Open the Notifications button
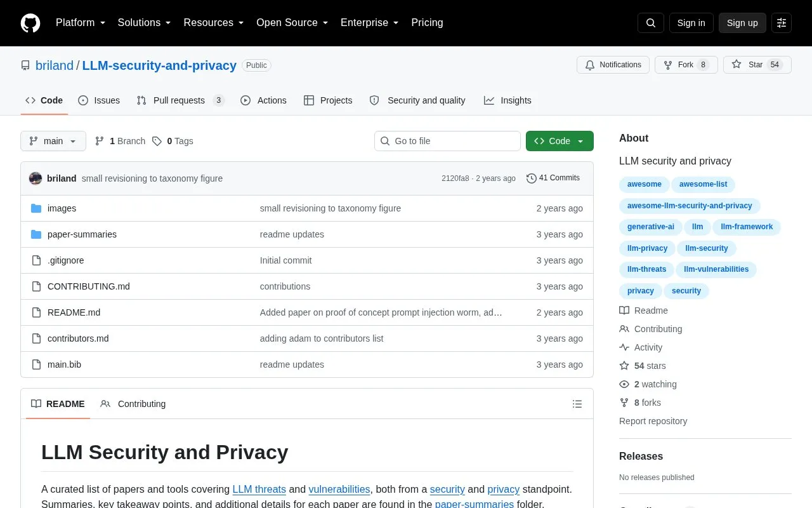The width and height of the screenshot is (812, 508). tap(613, 65)
